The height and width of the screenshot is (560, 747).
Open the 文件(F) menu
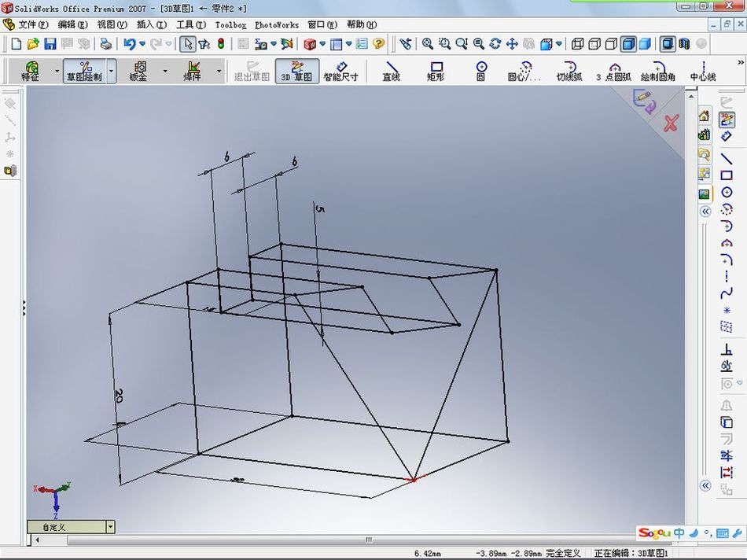click(33, 24)
